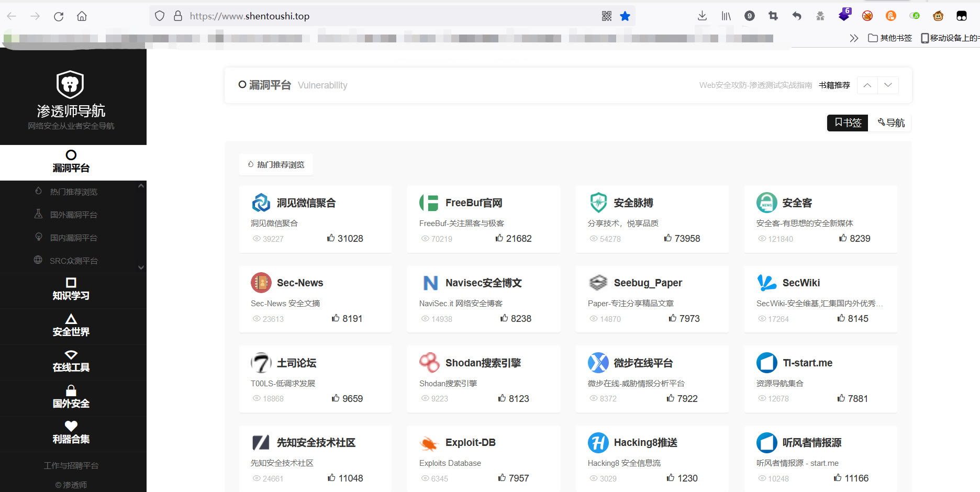Open the SecWiki site icon

click(767, 283)
